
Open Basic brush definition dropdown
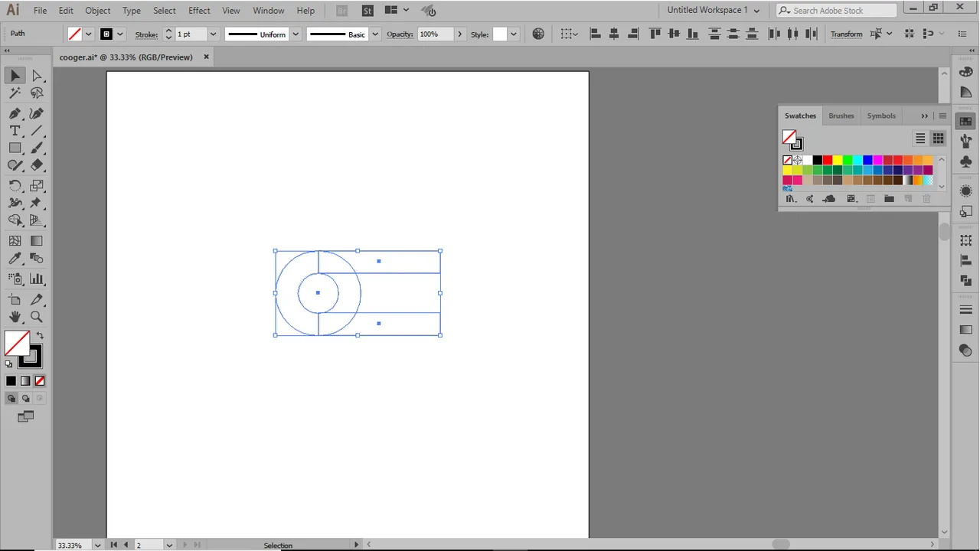374,34
